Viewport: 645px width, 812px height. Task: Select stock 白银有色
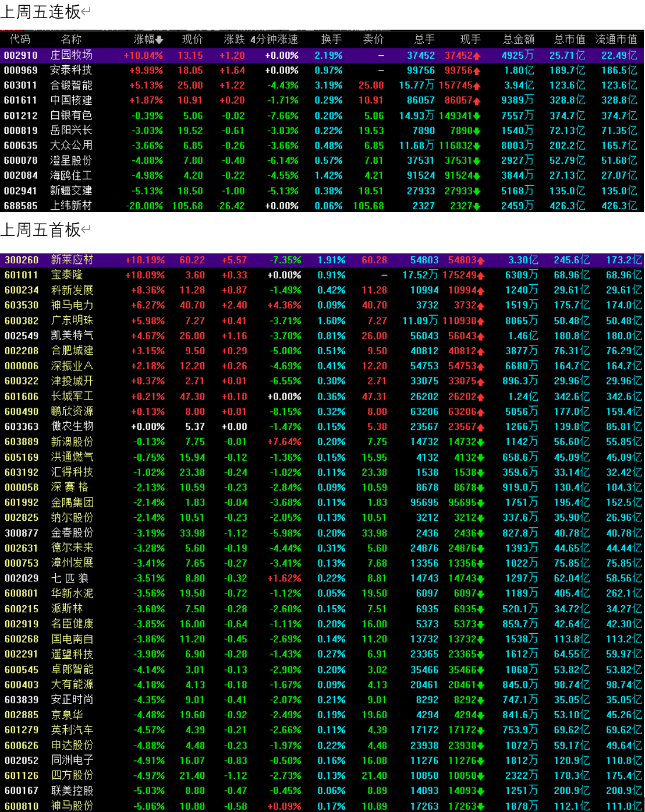click(x=71, y=115)
